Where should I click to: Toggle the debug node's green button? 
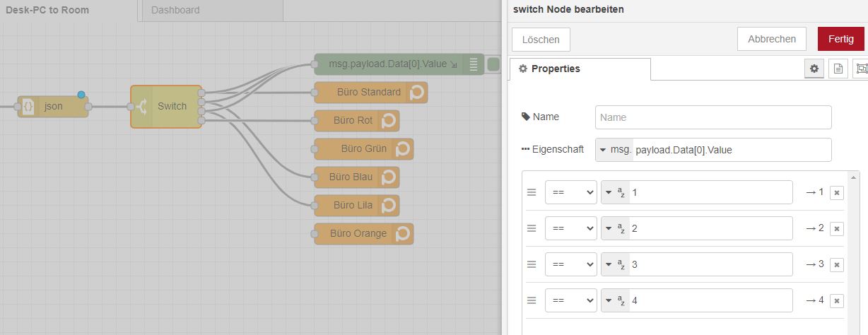pos(493,64)
